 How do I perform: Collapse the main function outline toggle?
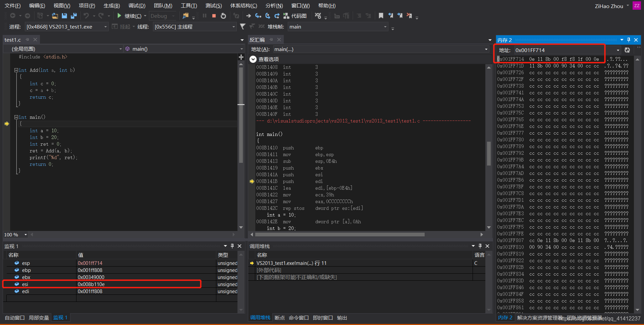point(16,117)
